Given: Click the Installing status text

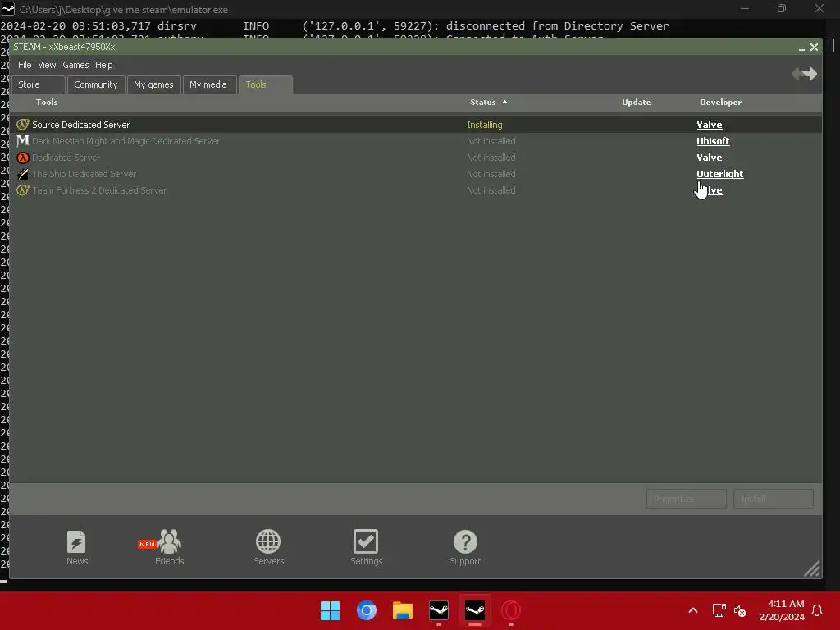Looking at the screenshot, I should [x=484, y=125].
